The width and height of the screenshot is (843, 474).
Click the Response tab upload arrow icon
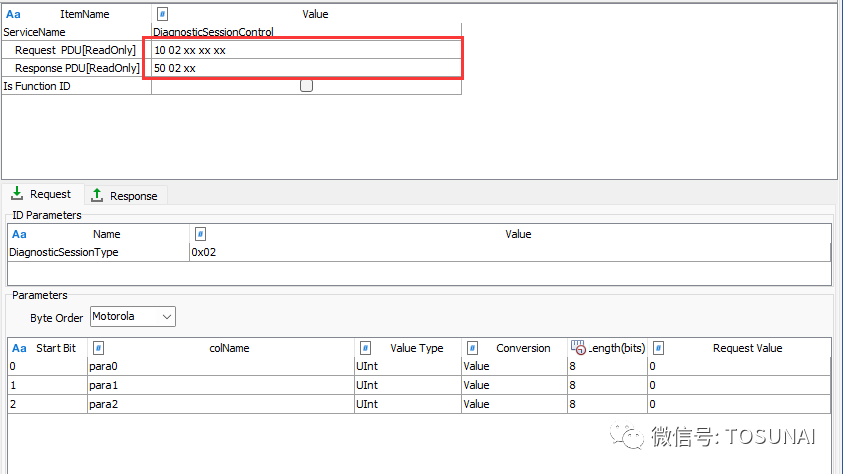click(x=97, y=195)
